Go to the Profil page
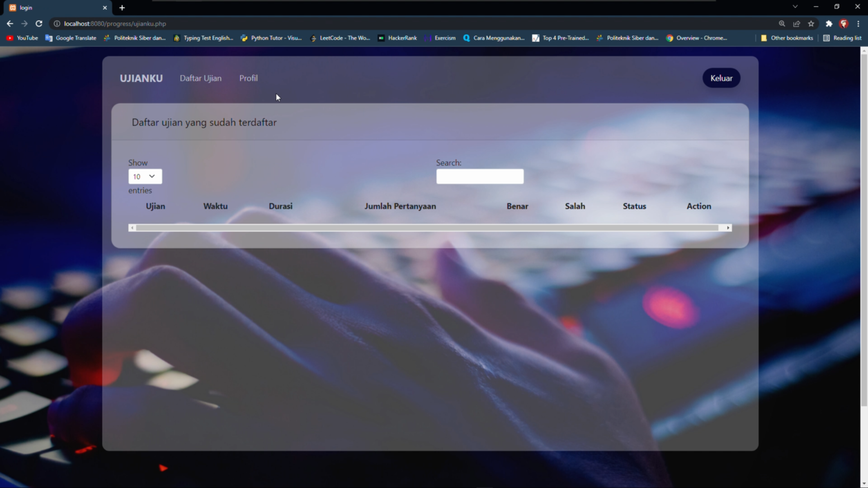The width and height of the screenshot is (868, 488). point(248,78)
